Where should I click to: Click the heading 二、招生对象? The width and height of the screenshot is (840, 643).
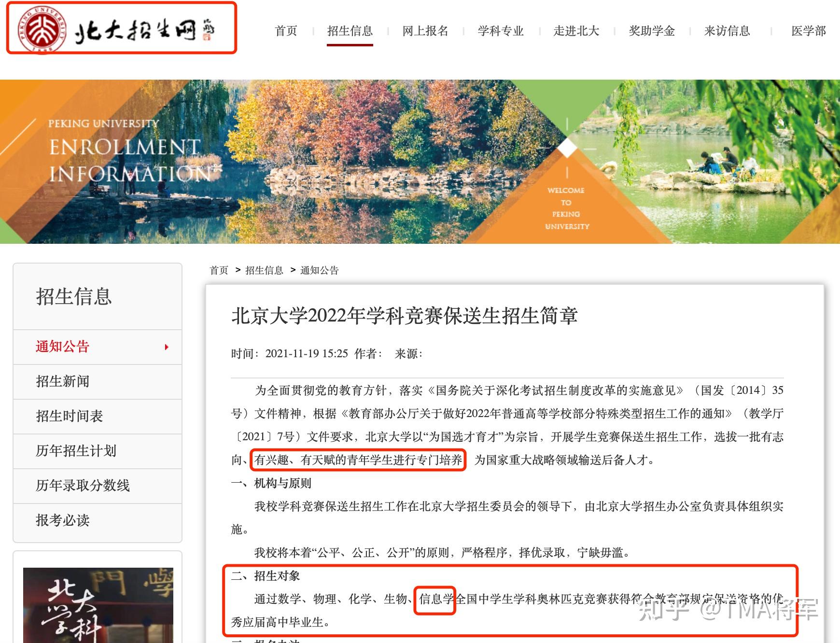tap(266, 576)
